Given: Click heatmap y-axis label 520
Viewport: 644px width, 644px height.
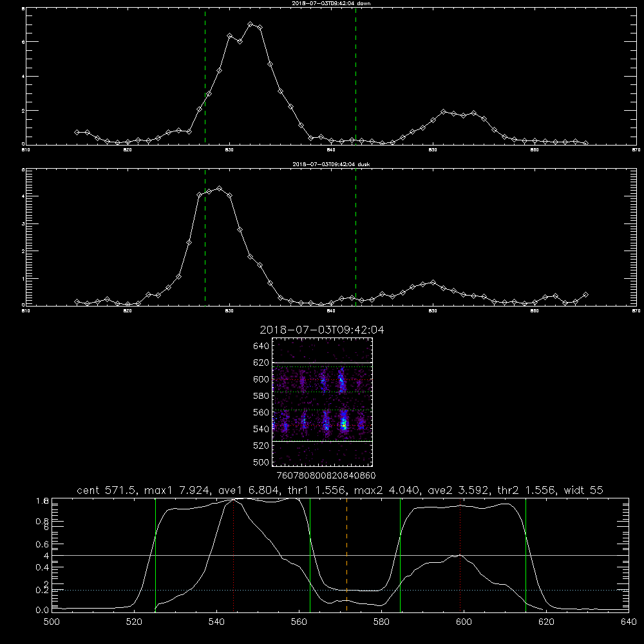Looking at the screenshot, I should point(261,446).
